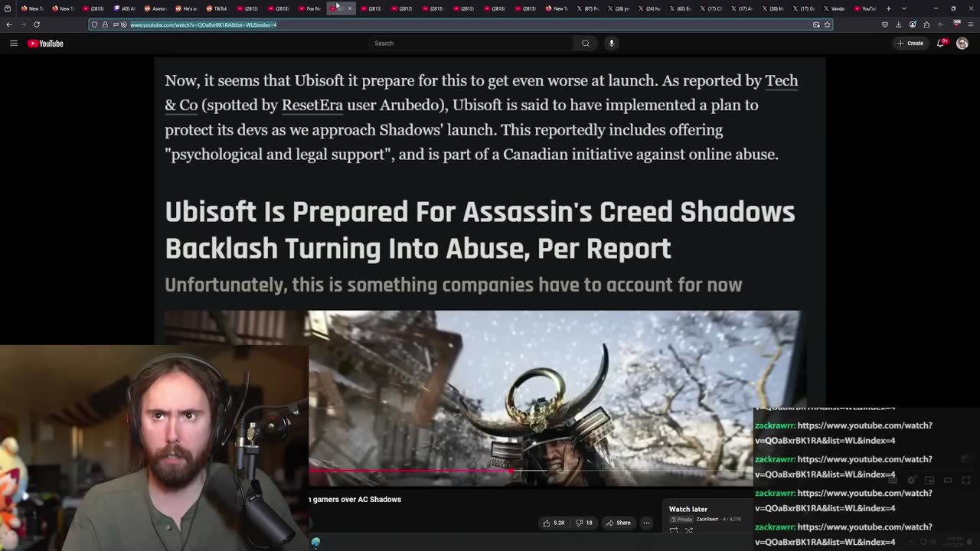
Task: Bookmark this page with the star icon
Action: point(827,24)
